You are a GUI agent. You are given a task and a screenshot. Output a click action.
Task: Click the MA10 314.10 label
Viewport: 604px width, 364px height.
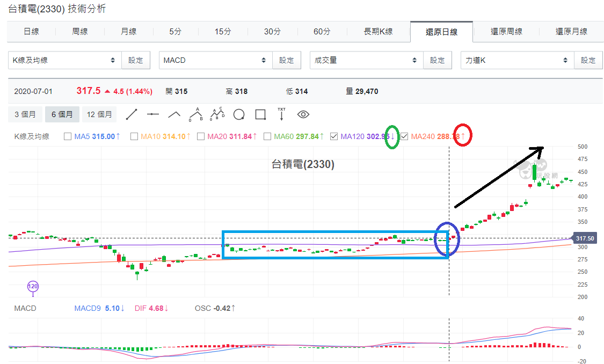[165, 136]
